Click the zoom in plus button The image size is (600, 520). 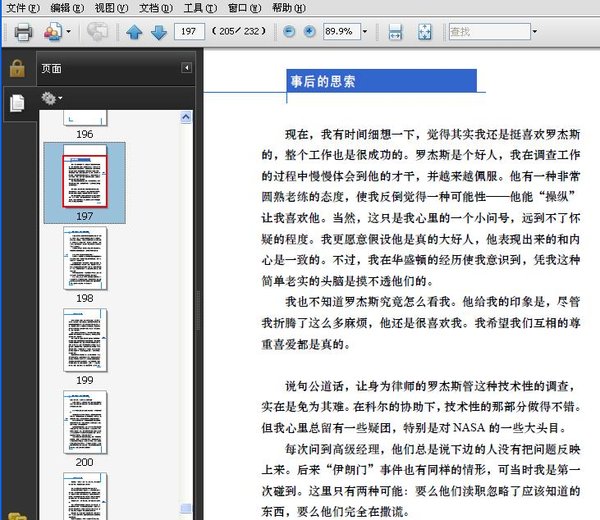pos(309,32)
